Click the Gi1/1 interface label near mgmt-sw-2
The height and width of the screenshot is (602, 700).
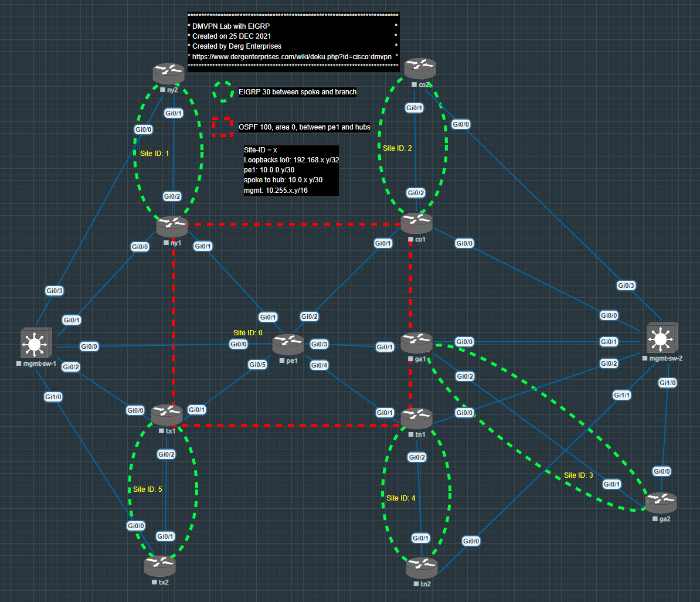pyautogui.click(x=622, y=395)
